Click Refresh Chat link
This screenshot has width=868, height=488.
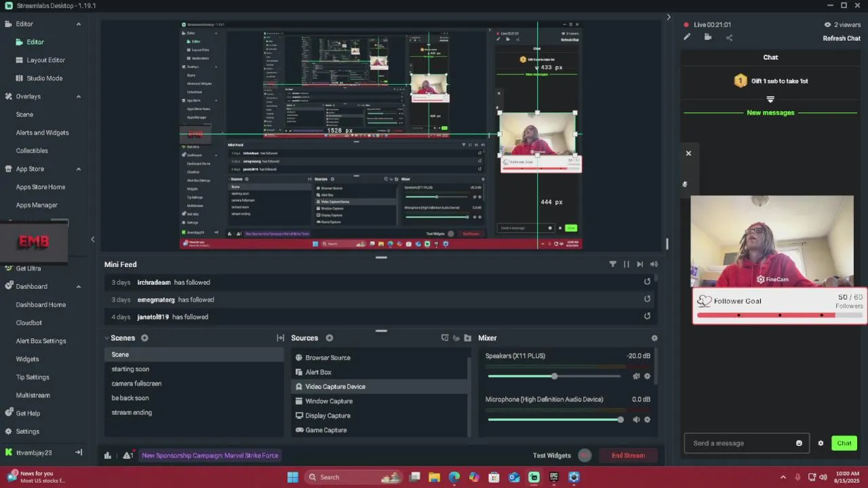pyautogui.click(x=842, y=39)
